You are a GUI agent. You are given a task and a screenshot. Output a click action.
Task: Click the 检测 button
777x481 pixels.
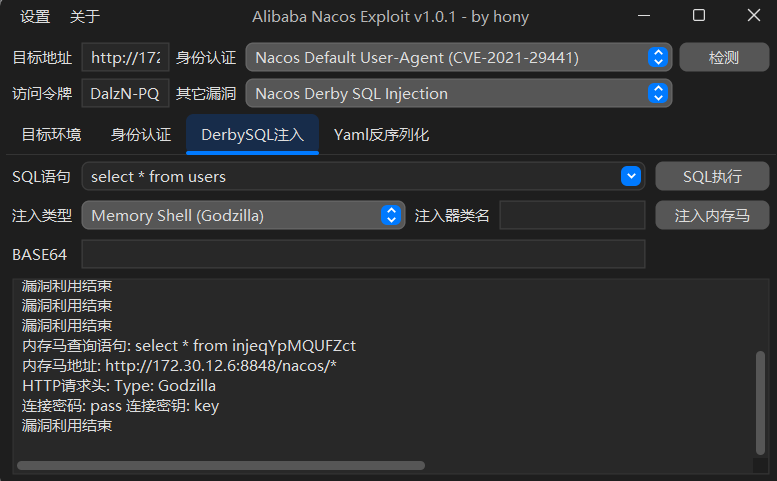(x=724, y=57)
